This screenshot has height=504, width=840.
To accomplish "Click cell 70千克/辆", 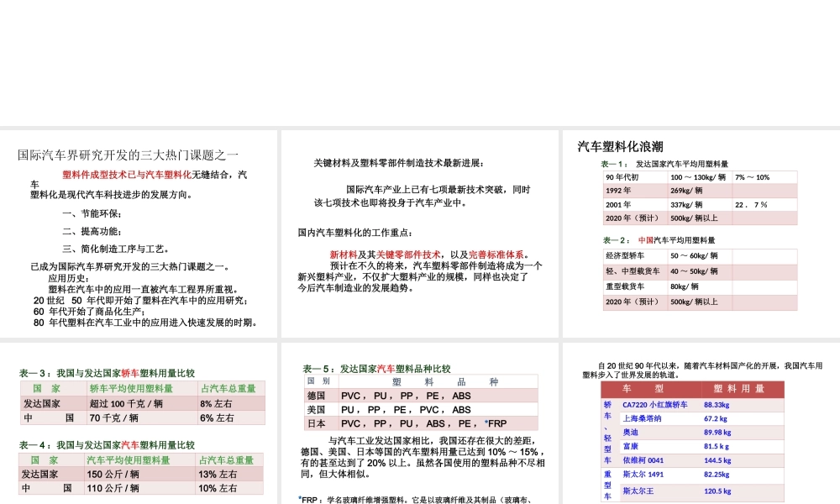I will point(142,417).
